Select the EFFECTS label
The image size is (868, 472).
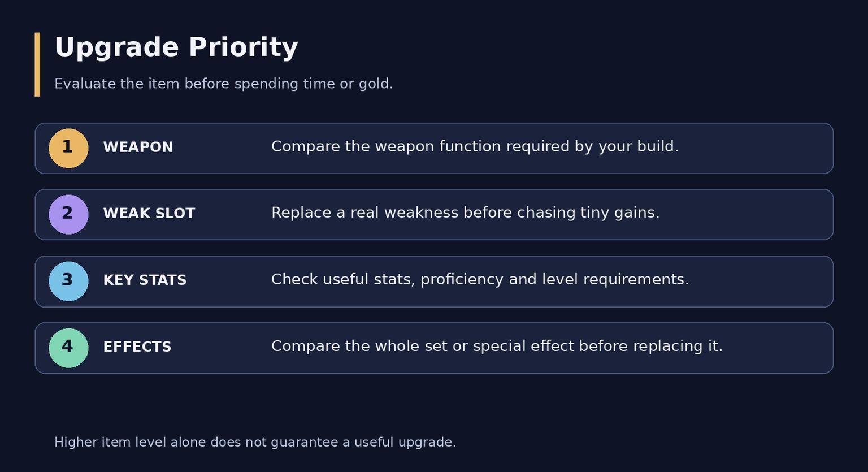point(137,347)
